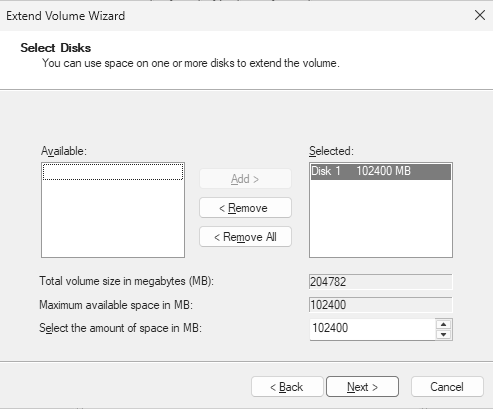Proceed by clicking Next >
Screen dimensions: 493x409
362,387
